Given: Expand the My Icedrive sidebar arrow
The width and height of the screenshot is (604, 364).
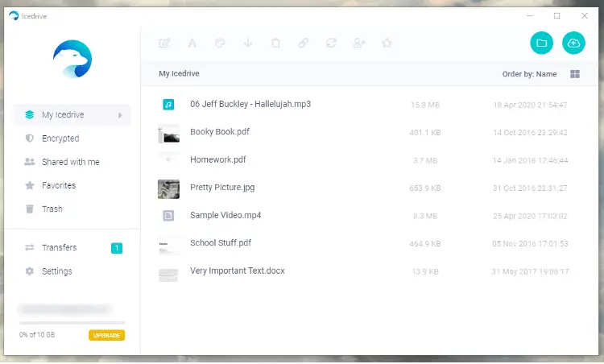Looking at the screenshot, I should 120,115.
